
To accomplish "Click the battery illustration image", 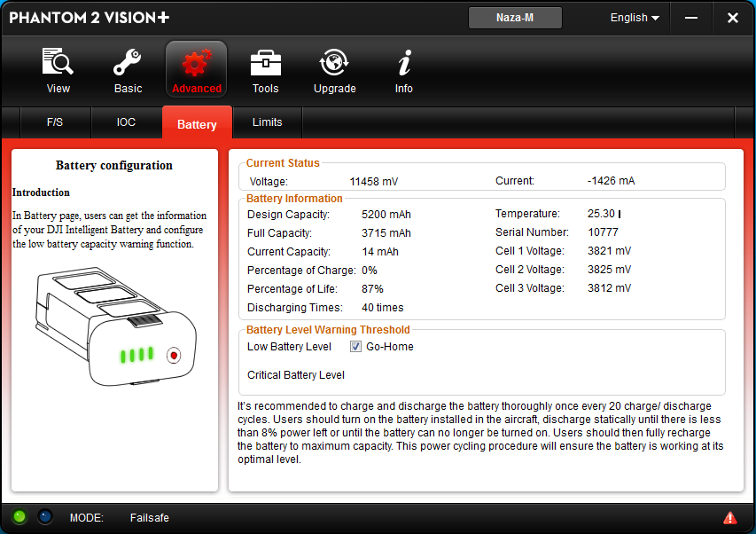I will (x=116, y=326).
